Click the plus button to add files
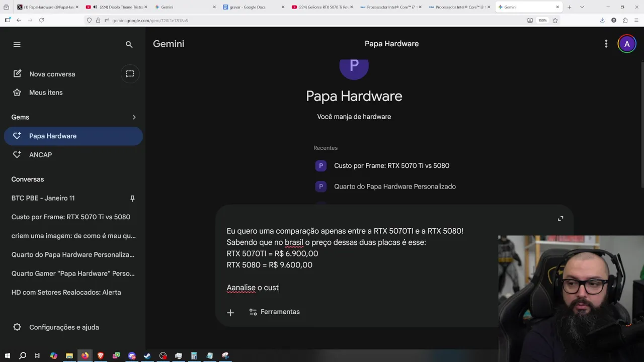 (x=230, y=312)
